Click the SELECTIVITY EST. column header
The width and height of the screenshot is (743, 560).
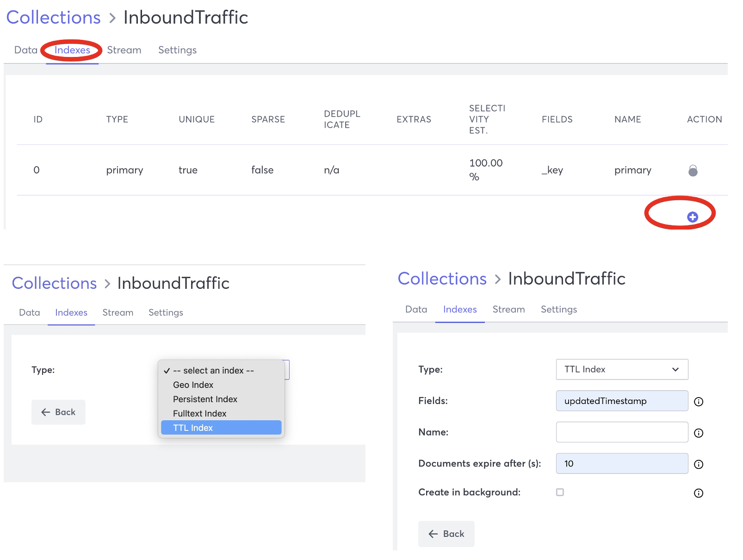(x=487, y=119)
